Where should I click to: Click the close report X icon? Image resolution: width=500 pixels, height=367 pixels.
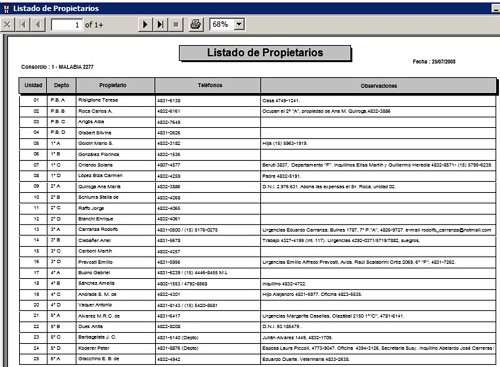(7, 25)
